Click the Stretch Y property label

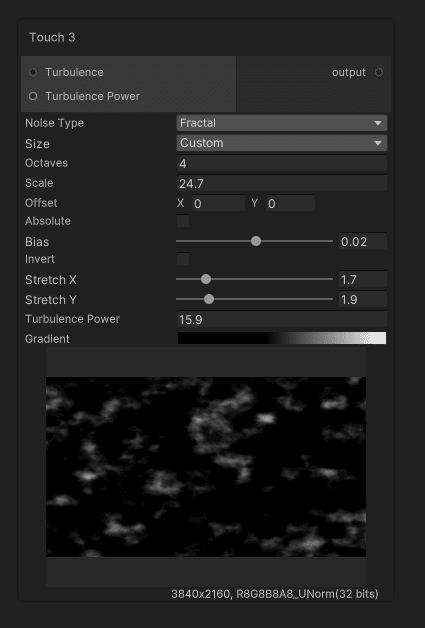(50, 300)
